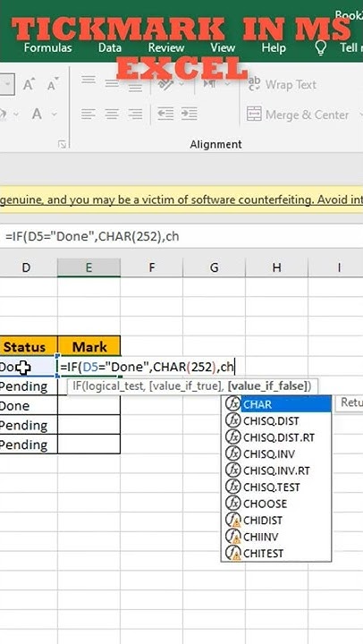Click the text direction icon
363x644 pixels.
pyautogui.click(x=209, y=84)
